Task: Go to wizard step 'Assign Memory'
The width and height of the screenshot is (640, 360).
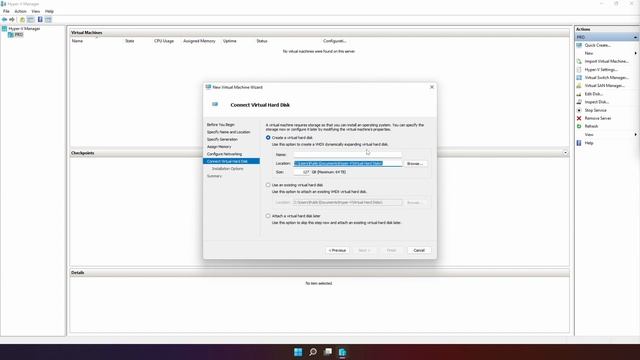Action: tap(219, 147)
